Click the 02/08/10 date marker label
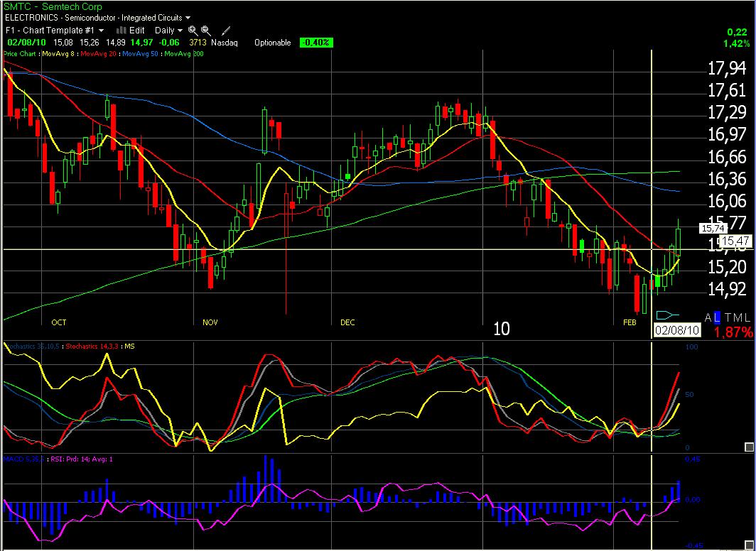The width and height of the screenshot is (756, 551). click(x=676, y=330)
